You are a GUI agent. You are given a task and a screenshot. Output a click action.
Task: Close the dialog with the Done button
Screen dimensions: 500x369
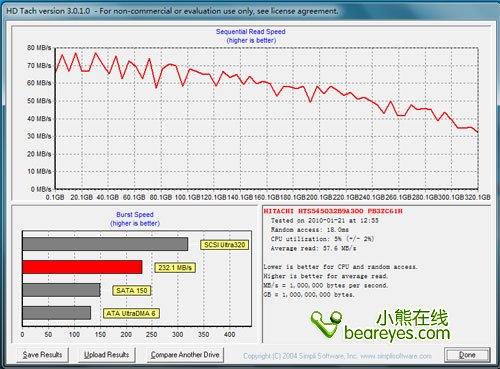467,355
